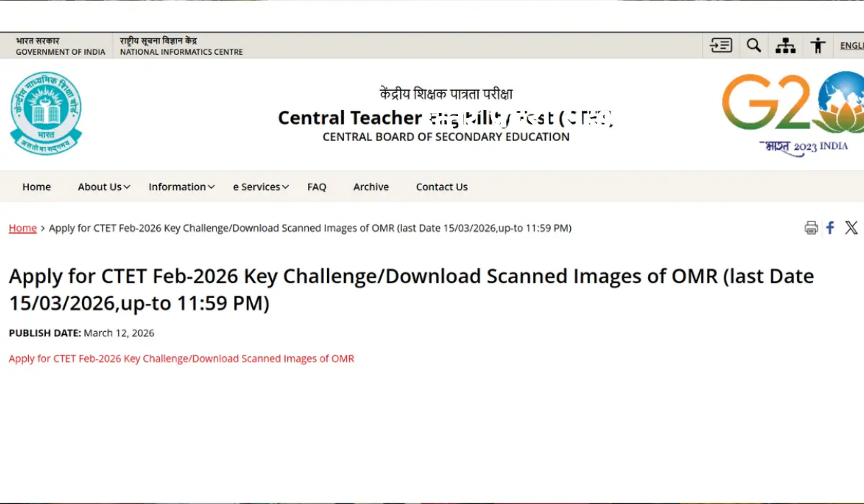Share this page on X
Image resolution: width=864 pixels, height=504 pixels.
tap(851, 228)
